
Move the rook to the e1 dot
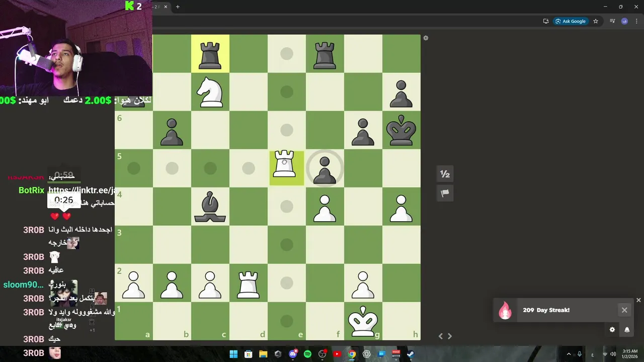pyautogui.click(x=287, y=321)
